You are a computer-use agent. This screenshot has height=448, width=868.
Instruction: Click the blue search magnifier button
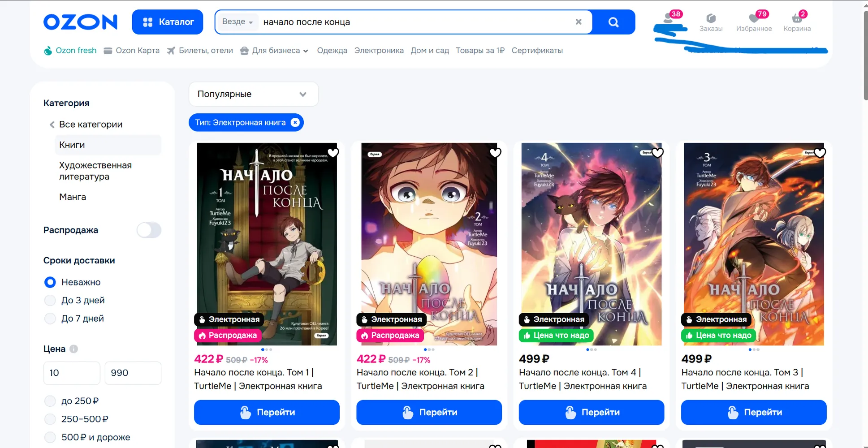tap(613, 22)
